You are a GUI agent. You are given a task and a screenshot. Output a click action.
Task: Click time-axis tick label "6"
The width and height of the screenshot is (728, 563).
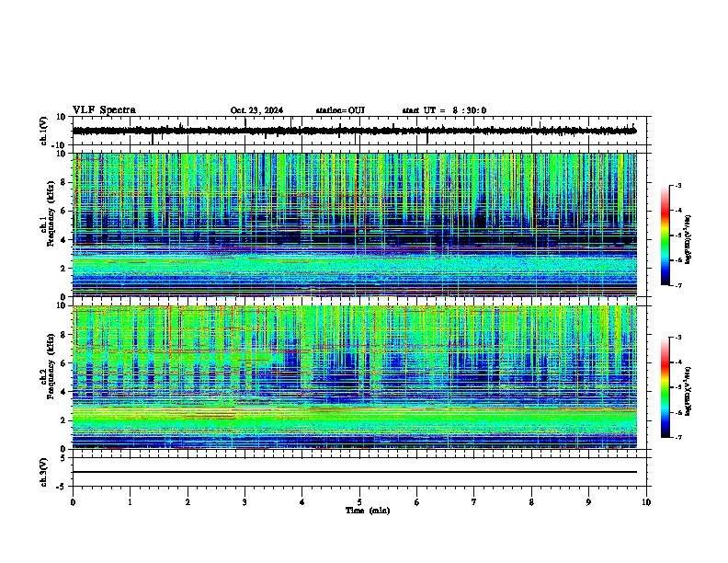point(417,502)
